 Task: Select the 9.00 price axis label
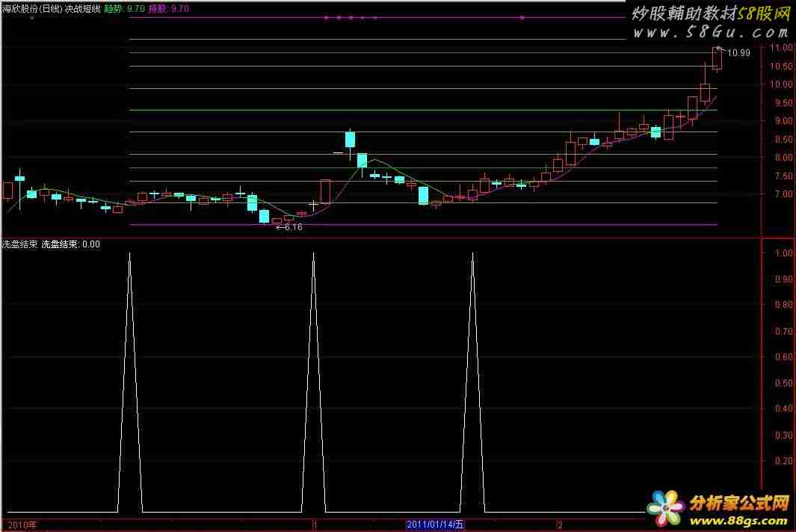pos(783,121)
